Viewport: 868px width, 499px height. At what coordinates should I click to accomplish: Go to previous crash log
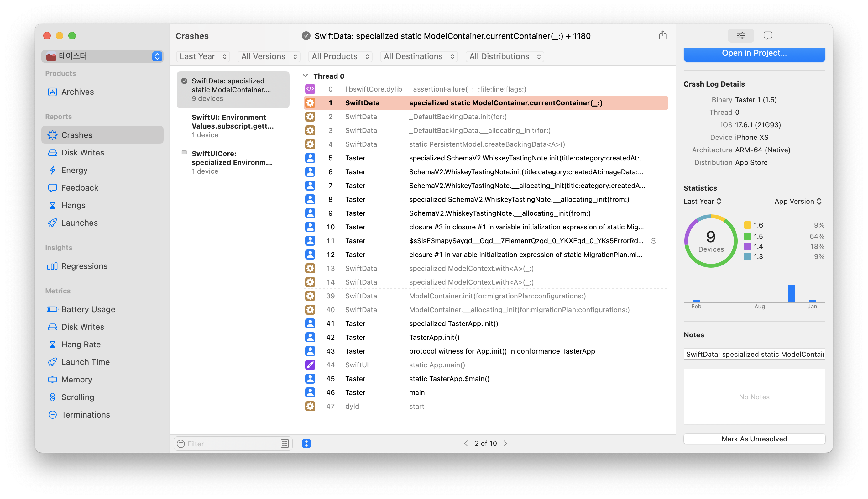(x=466, y=443)
